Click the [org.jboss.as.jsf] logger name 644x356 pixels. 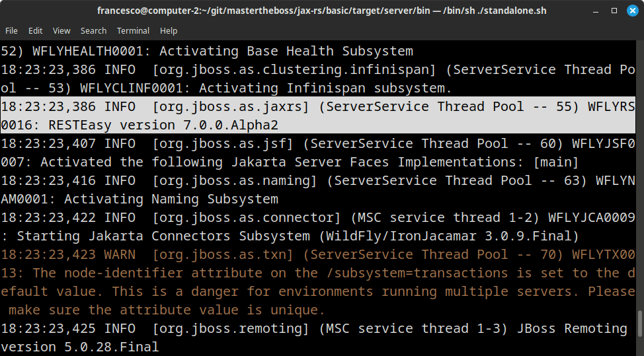(x=223, y=143)
